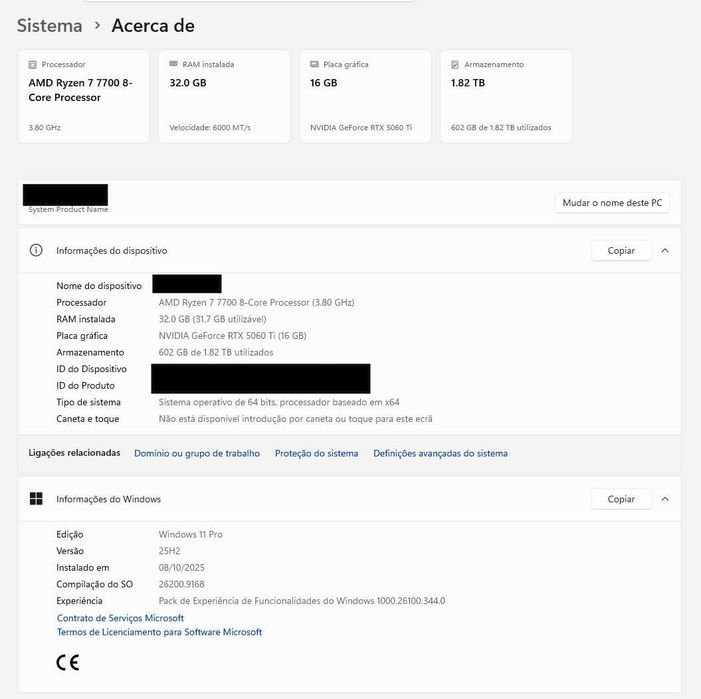Viewport: 701px width, 699px height.
Task: Click the Informações do Windows heading
Action: click(109, 499)
